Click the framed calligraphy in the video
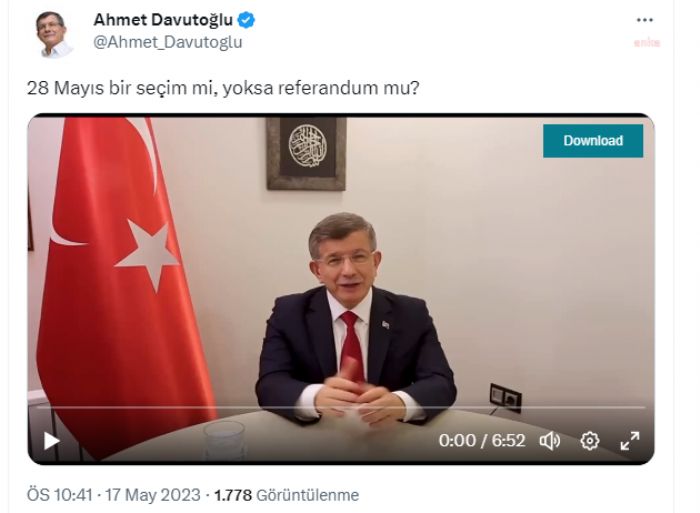 (307, 154)
